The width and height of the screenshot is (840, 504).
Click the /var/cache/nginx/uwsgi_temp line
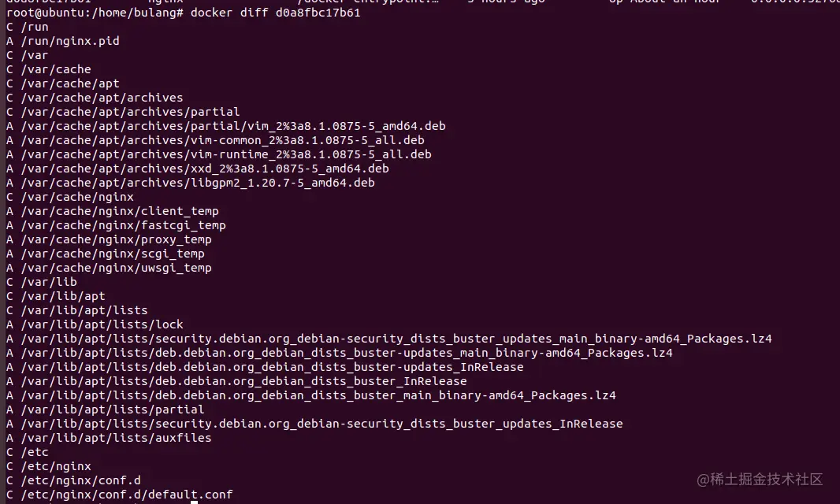click(x=109, y=268)
